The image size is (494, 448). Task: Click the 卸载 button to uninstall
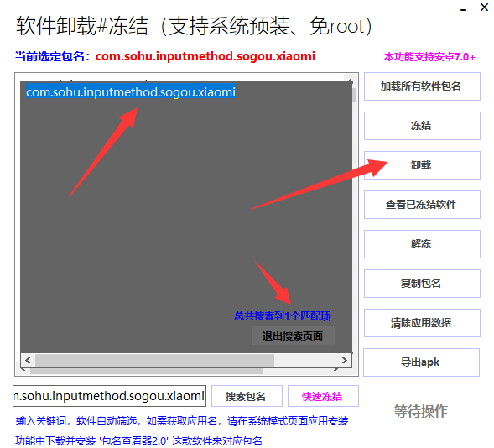click(x=422, y=165)
